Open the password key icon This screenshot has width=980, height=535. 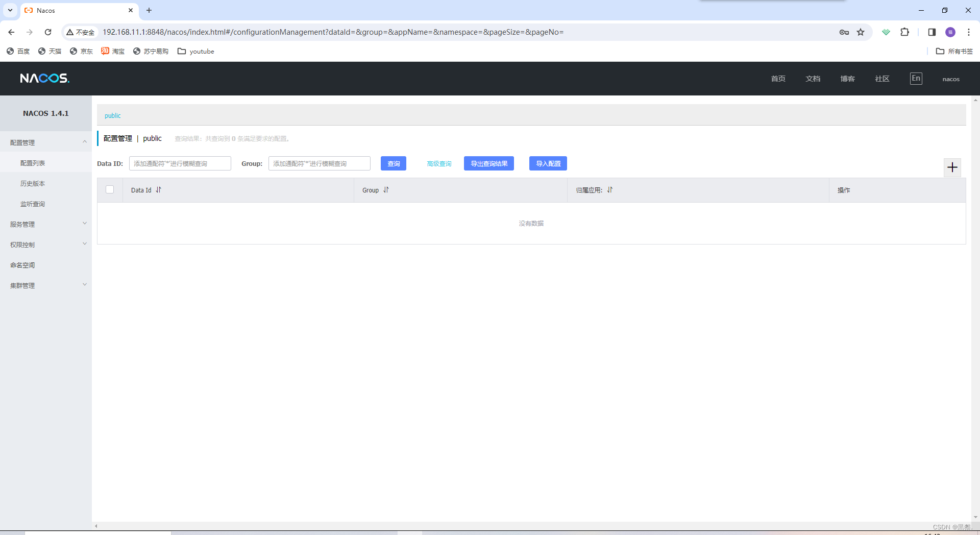844,32
